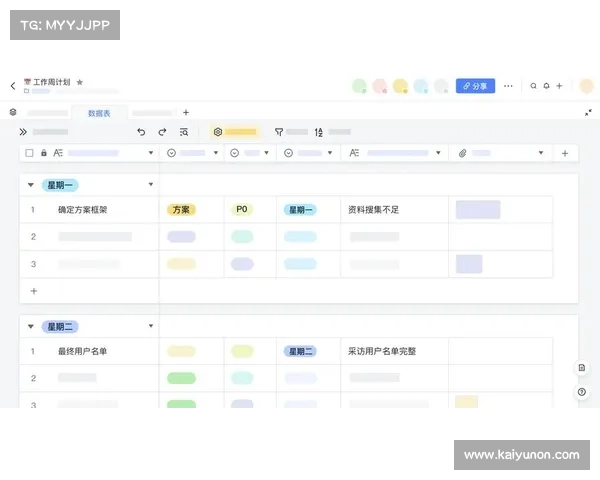This screenshot has width=600, height=480.
Task: Open the attachment column dropdown
Action: point(541,153)
